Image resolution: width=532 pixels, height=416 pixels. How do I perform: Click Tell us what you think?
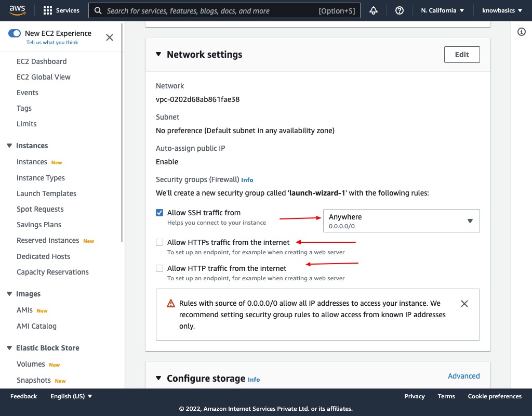52,43
